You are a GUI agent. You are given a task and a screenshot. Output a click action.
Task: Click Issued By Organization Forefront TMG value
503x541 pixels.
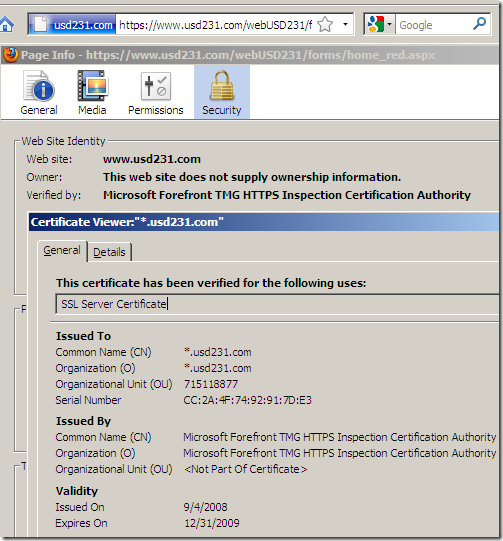click(x=339, y=453)
